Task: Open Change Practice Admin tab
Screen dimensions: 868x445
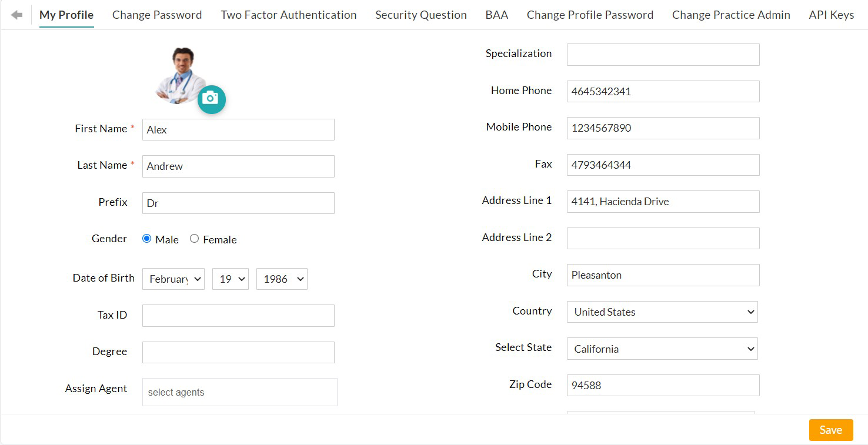Action: point(731,15)
